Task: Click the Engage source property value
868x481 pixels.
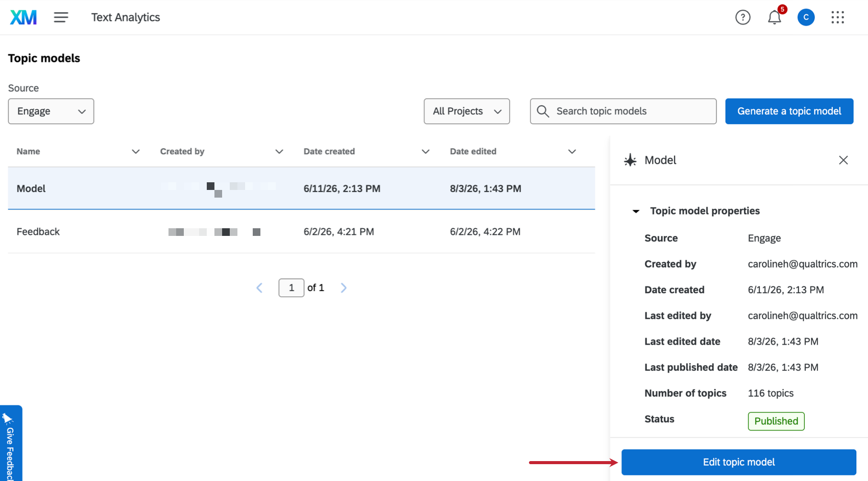Action: click(764, 238)
